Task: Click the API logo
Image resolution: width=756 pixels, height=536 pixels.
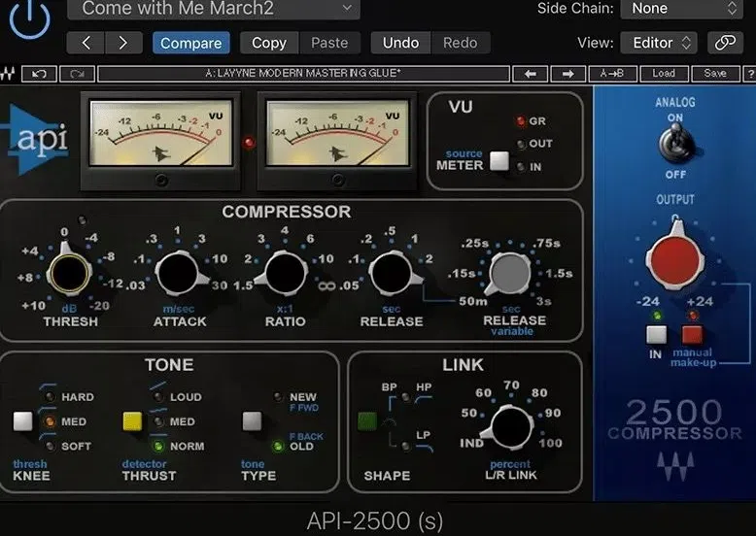Action: point(36,140)
